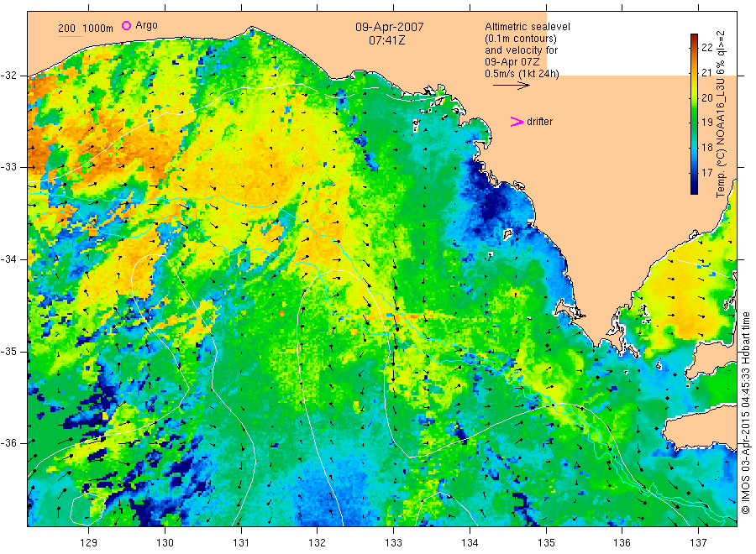Click the IMOS copyright timestamp text
The image size is (756, 554).
coord(745,412)
